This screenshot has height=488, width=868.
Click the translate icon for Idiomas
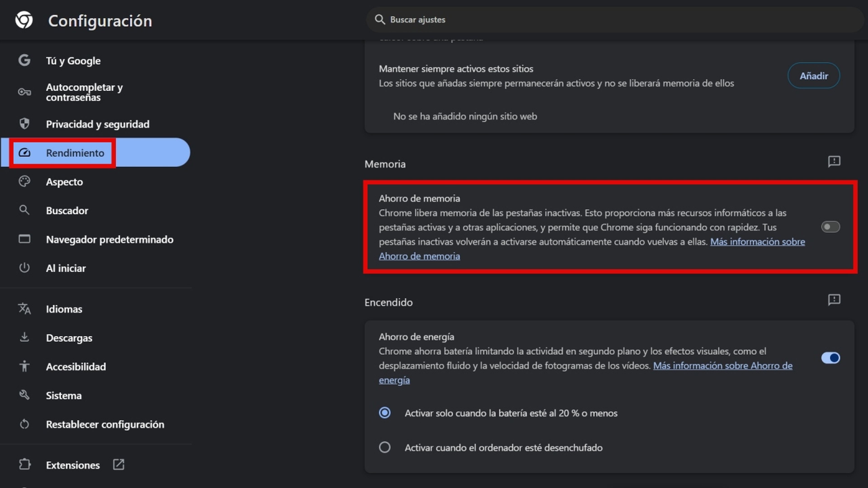(24, 308)
